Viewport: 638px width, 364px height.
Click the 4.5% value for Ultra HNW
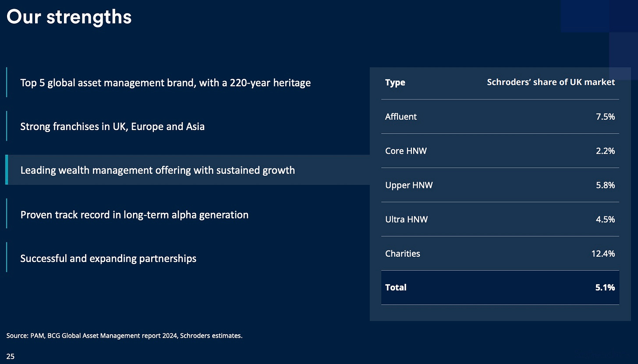click(605, 219)
